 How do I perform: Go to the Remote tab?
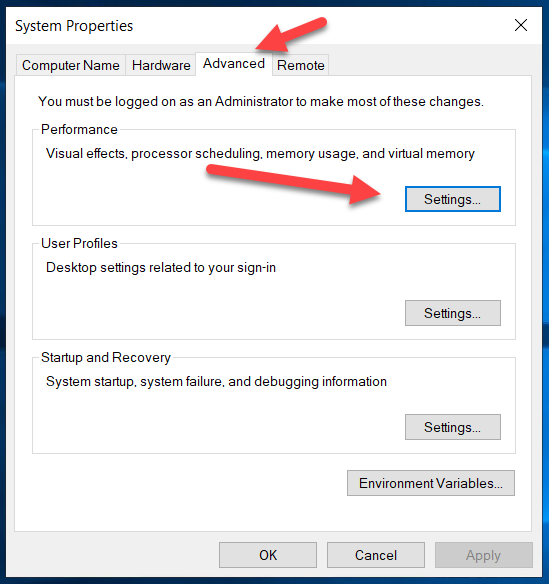click(x=301, y=65)
